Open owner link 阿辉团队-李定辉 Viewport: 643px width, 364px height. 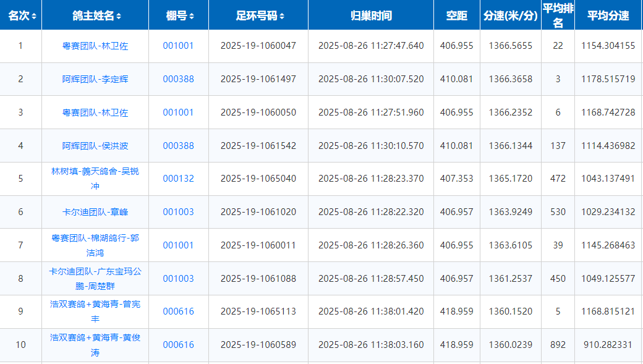(x=95, y=79)
